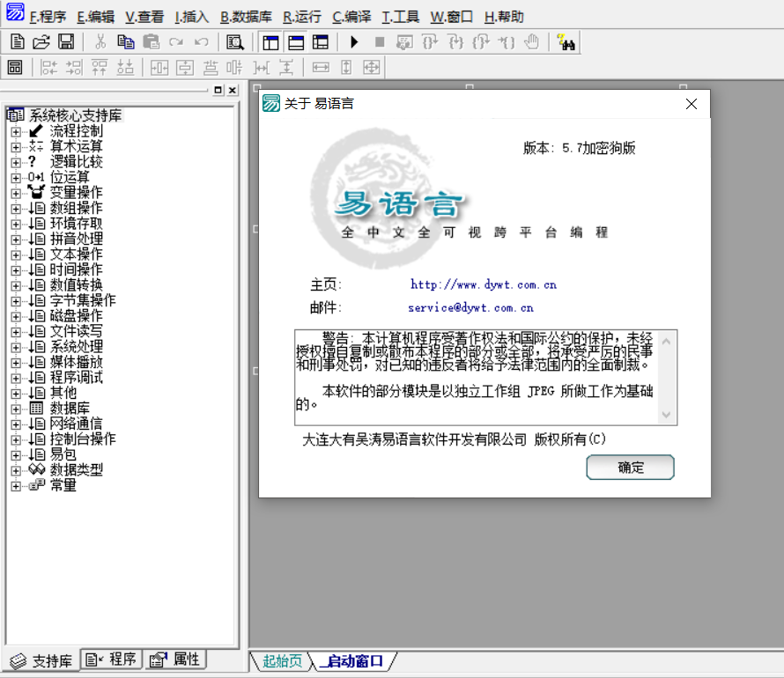Expand the 算术运算 tree node
This screenshot has width=784, height=678.
click(x=16, y=147)
